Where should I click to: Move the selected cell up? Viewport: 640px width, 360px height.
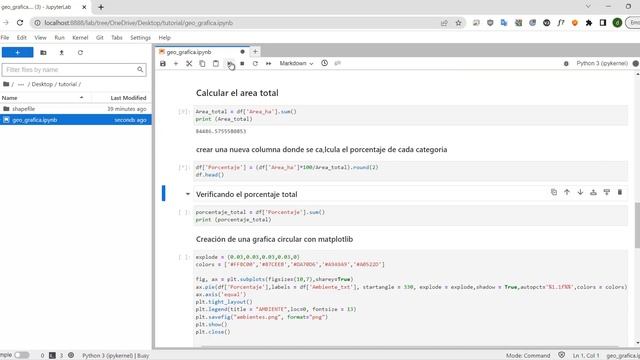click(x=567, y=192)
